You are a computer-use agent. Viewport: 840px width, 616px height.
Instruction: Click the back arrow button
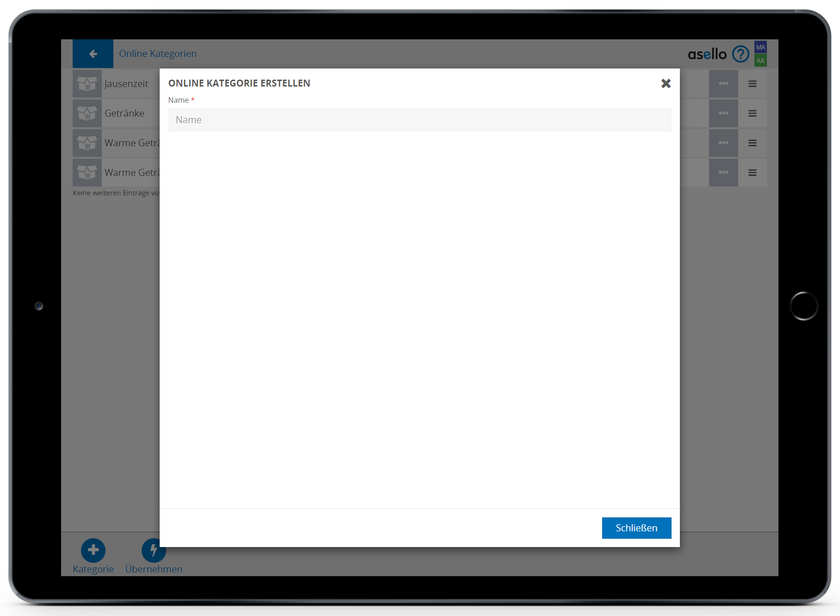click(x=93, y=54)
